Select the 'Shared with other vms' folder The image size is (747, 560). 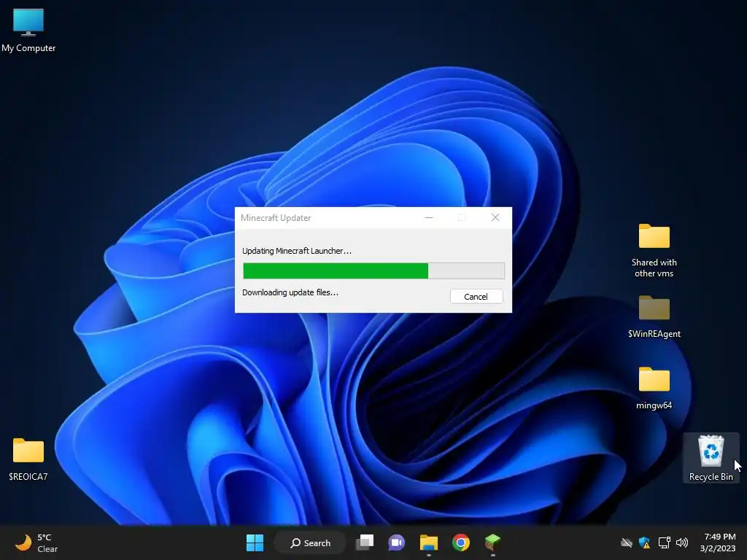tap(654, 251)
